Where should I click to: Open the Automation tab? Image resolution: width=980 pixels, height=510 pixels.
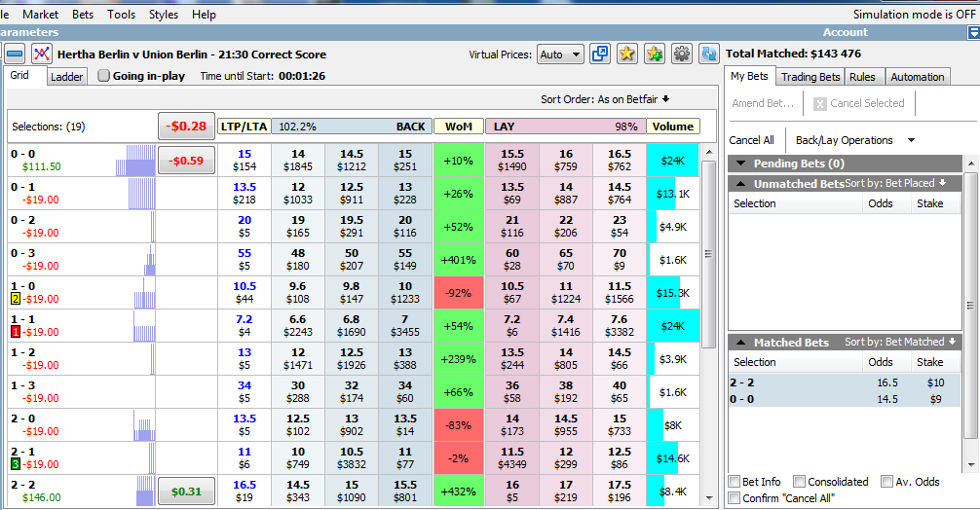(917, 77)
